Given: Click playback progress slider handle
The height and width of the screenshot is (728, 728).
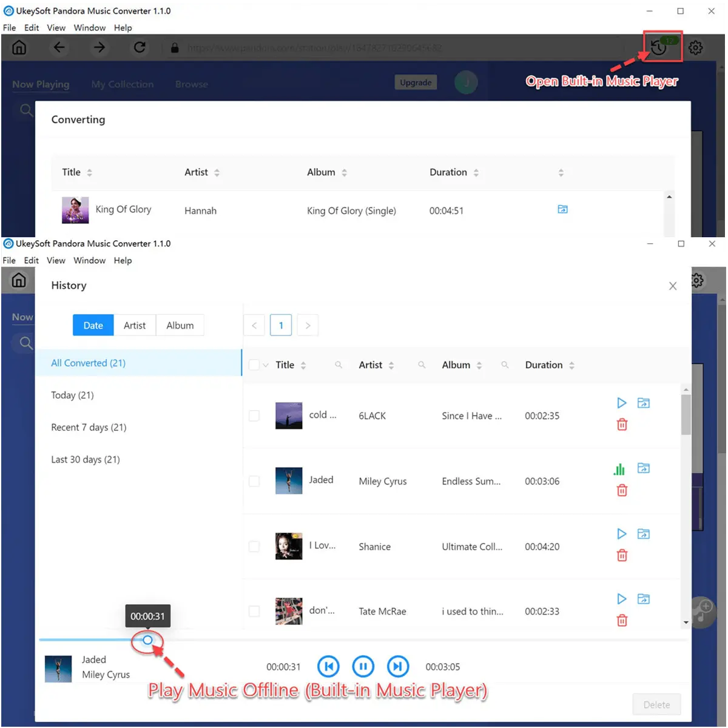Looking at the screenshot, I should [x=147, y=640].
